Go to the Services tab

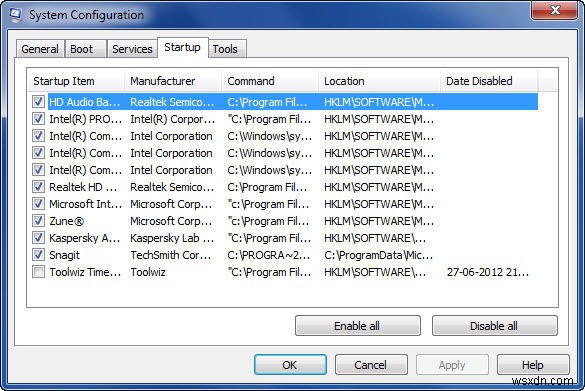pyautogui.click(x=132, y=49)
